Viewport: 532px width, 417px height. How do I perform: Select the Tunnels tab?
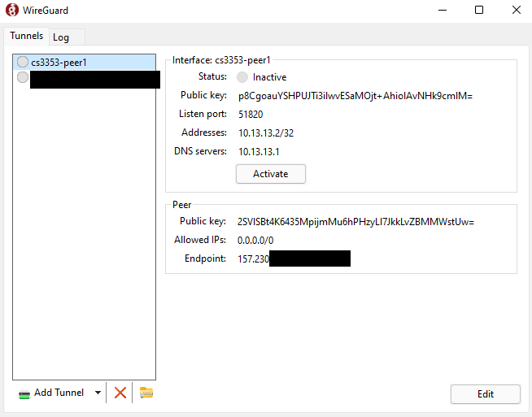tap(27, 36)
